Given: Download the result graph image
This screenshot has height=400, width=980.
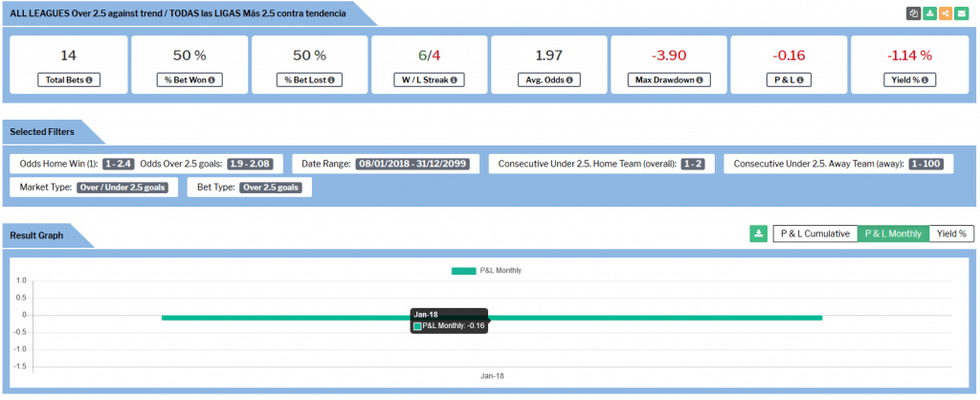Looking at the screenshot, I should [x=758, y=233].
